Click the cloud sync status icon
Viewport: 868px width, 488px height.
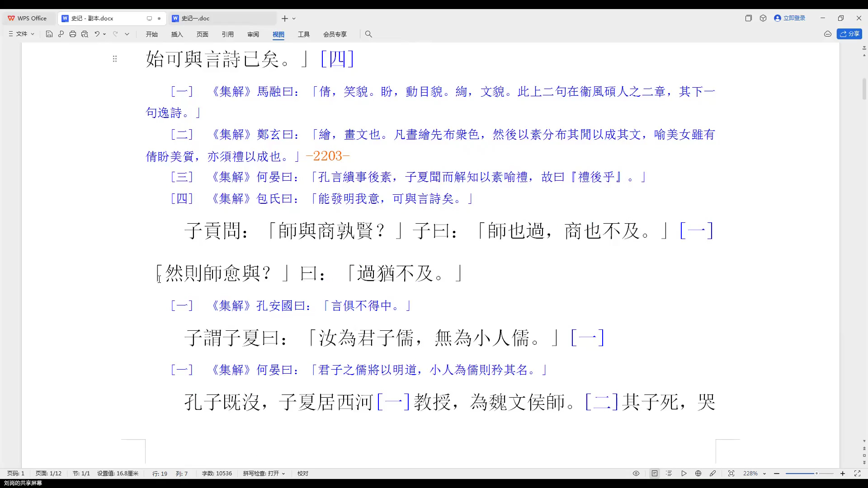pos(828,34)
